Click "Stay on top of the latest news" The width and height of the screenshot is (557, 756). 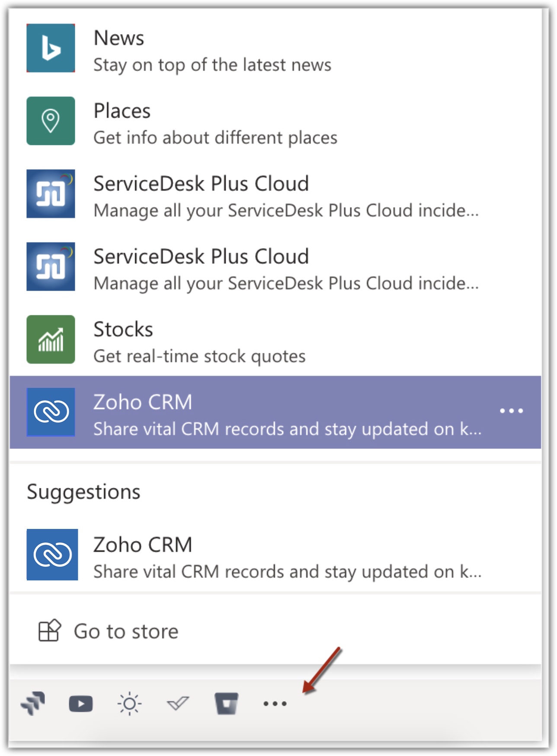click(212, 65)
